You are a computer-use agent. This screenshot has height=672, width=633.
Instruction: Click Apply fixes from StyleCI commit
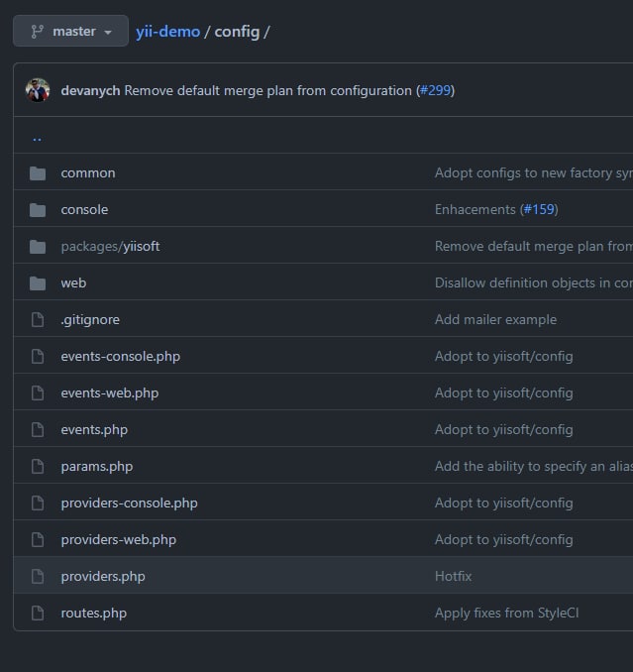(x=506, y=614)
